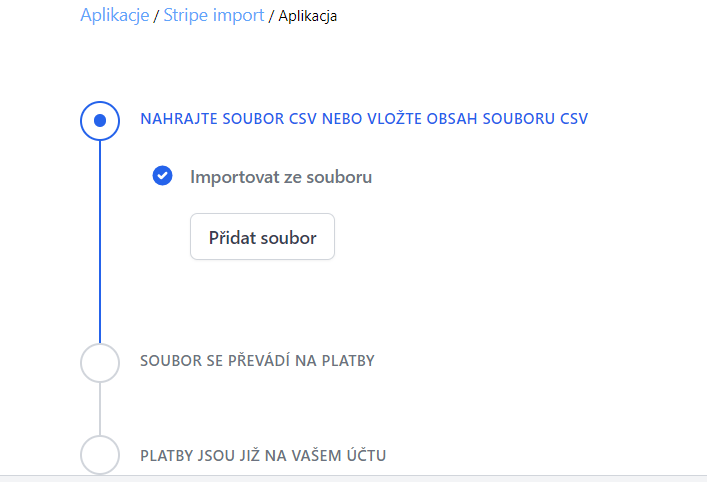
Task: Click the blue progress line below step one
Action: tap(100, 240)
